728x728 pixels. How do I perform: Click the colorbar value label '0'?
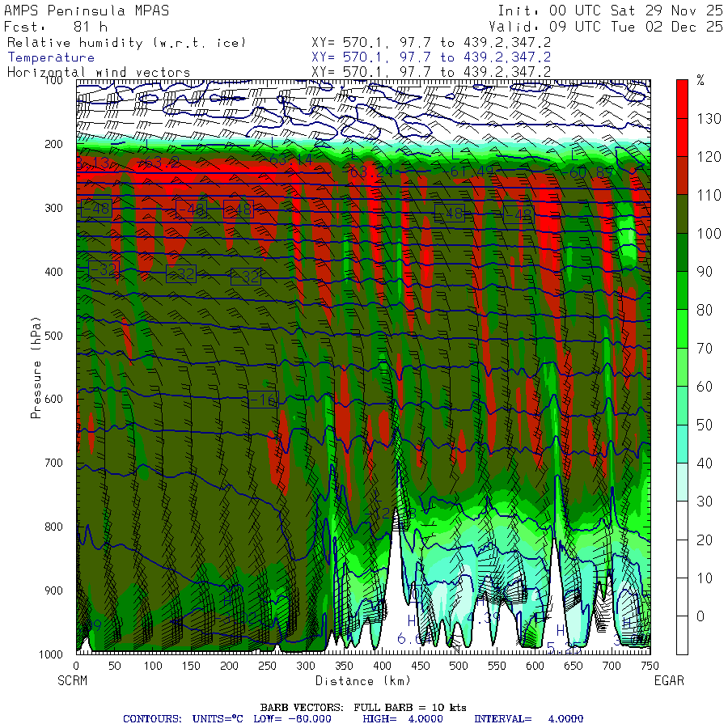coord(700,616)
